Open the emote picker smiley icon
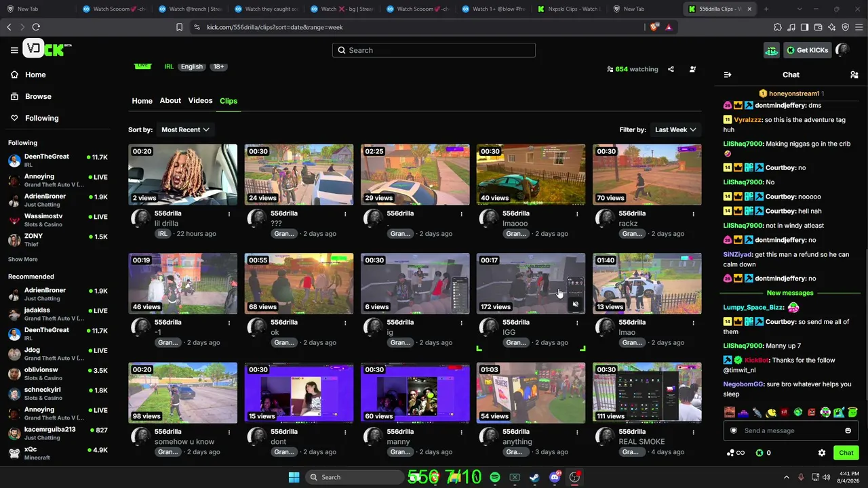This screenshot has height=488, width=868. click(x=848, y=430)
